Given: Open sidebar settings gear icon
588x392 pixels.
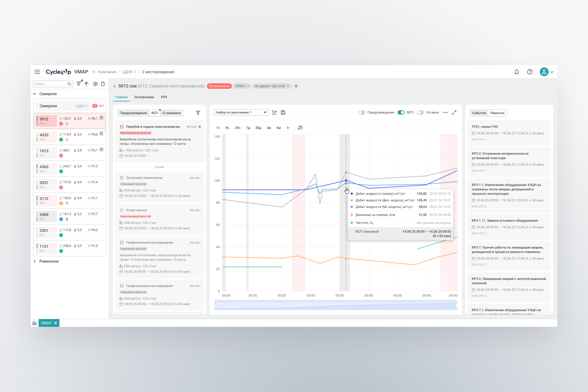Looking at the screenshot, I should point(95,84).
